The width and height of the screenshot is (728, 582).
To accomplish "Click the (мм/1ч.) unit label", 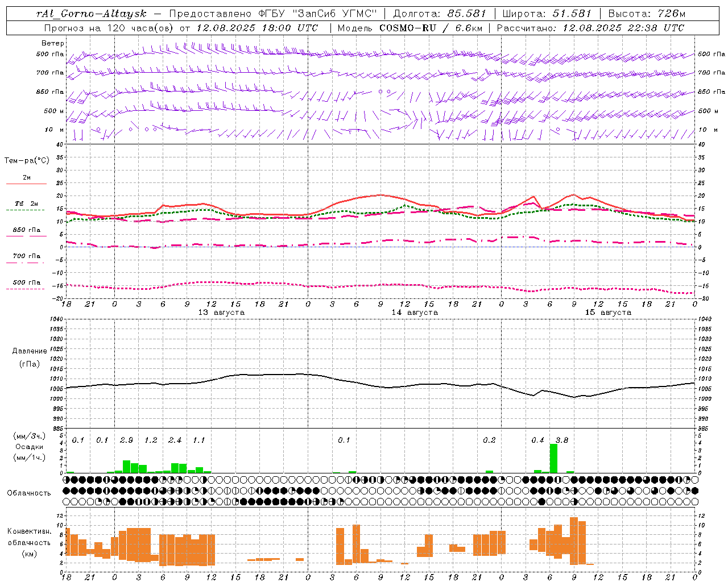I will click(29, 458).
